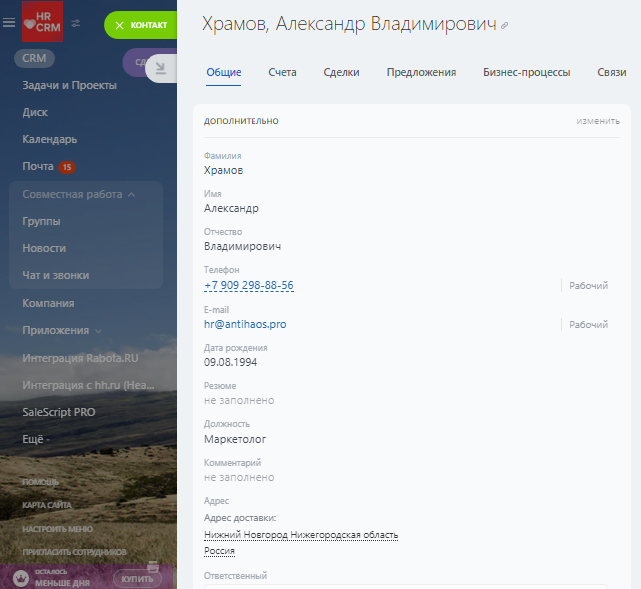Copy contact link via chain icon
Image resolution: width=641 pixels, height=589 pixels.
pos(505,25)
